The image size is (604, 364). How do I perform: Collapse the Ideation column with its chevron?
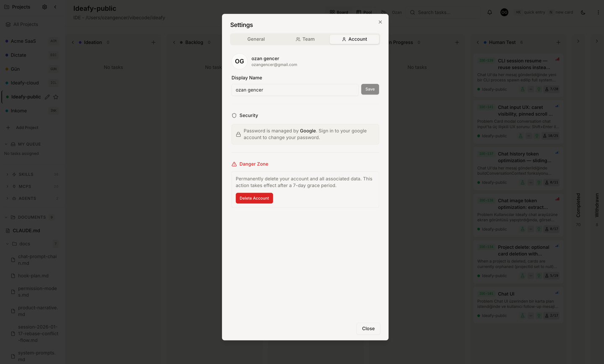pyautogui.click(x=73, y=42)
